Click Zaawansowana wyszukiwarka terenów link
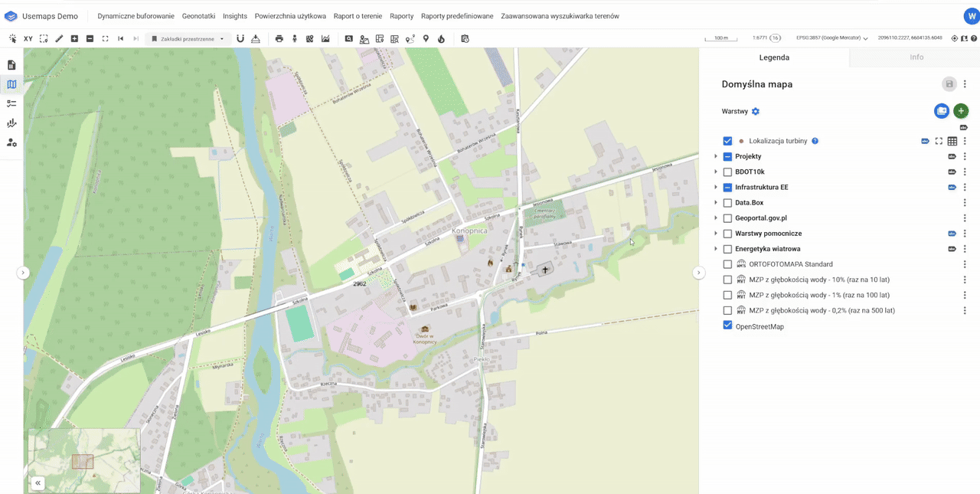 pyautogui.click(x=560, y=16)
